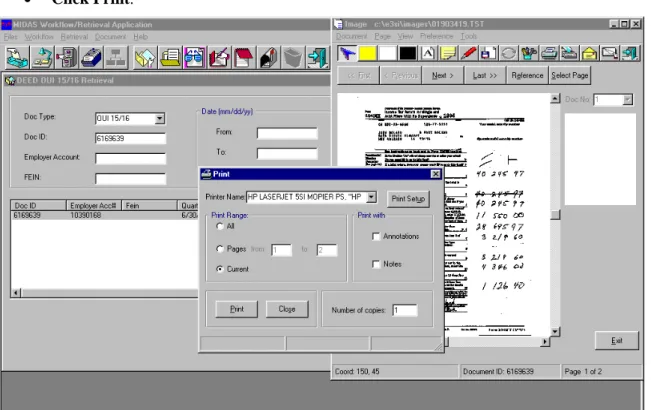Open the Page menu in Image window
Viewport: 651px width, 410px height.
(382, 36)
